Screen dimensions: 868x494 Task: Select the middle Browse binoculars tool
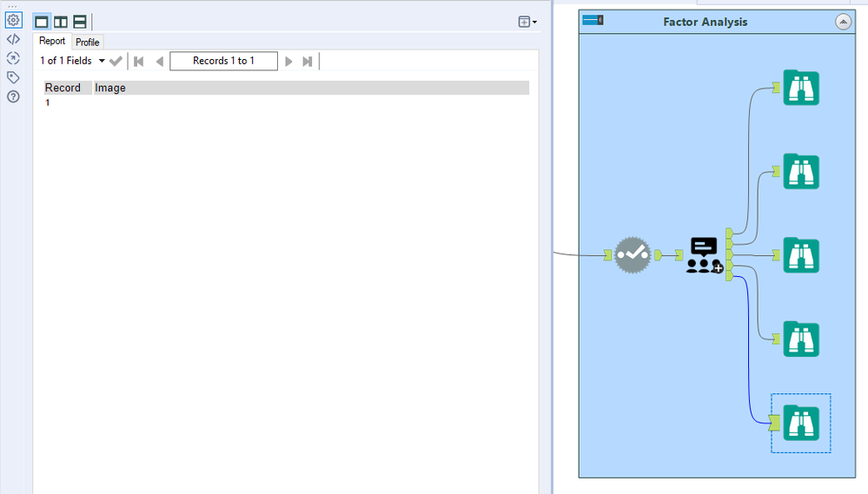tap(801, 255)
